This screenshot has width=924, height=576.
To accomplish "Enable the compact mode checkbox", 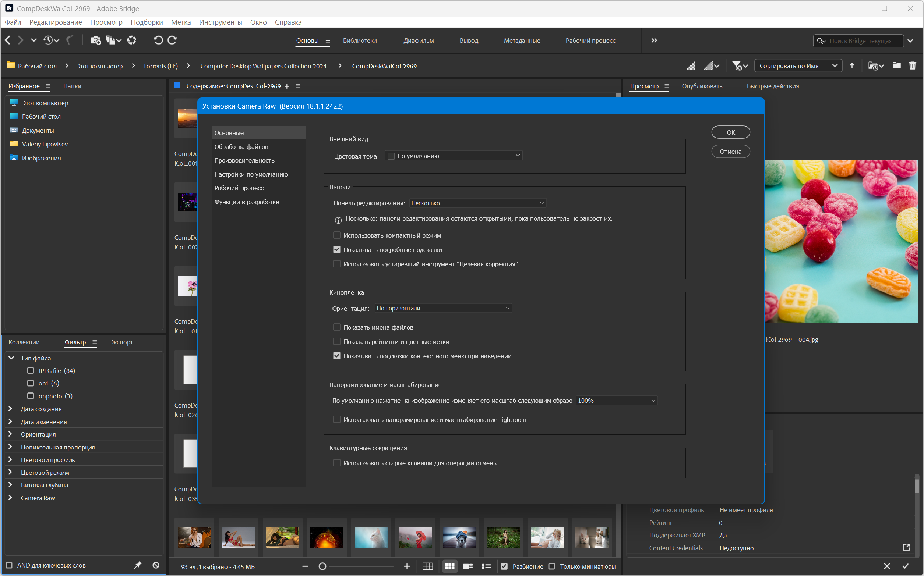I will coord(336,235).
